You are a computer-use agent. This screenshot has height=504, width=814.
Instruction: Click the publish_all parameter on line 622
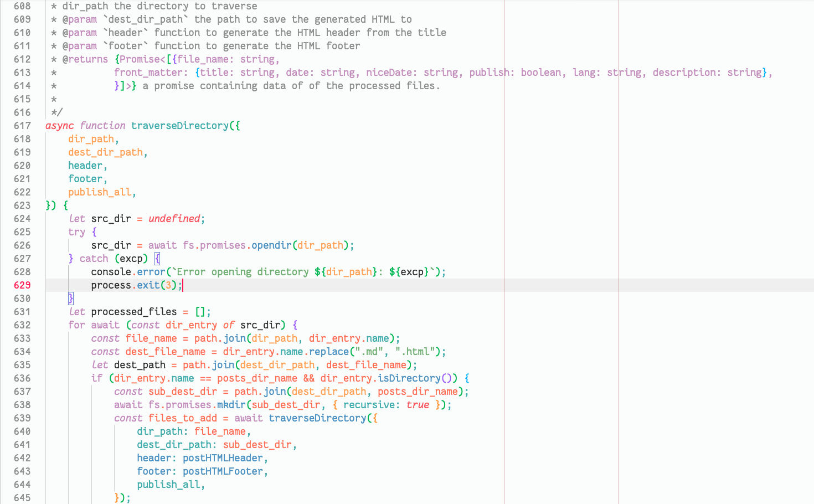pos(100,192)
